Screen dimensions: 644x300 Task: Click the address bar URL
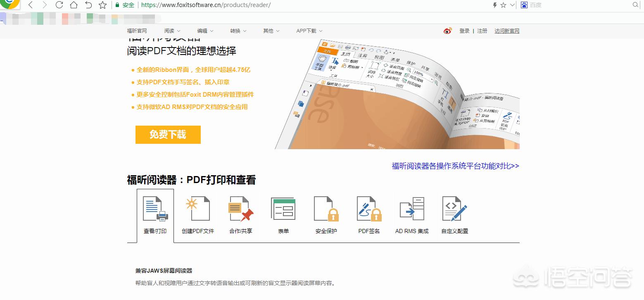pyautogui.click(x=206, y=5)
